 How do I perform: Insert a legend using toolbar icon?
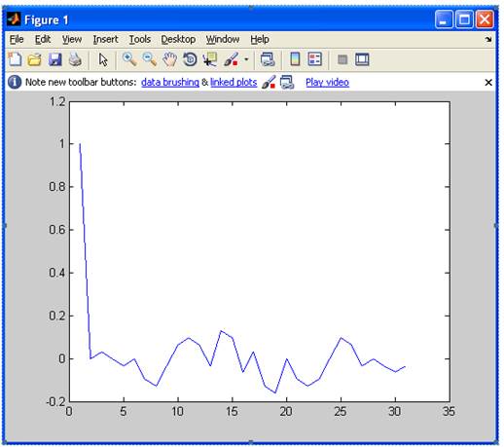pos(314,59)
